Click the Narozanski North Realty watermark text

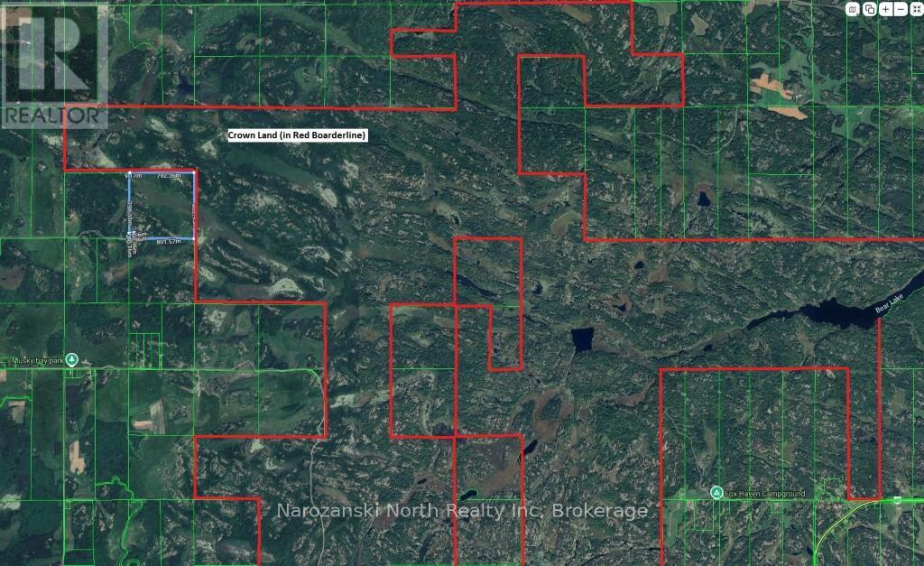461,511
